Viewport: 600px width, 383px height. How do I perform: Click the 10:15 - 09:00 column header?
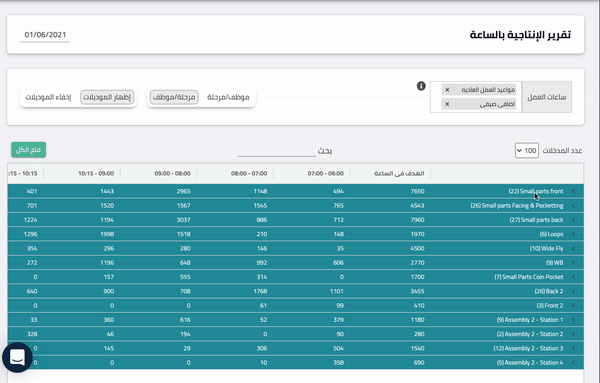96,173
